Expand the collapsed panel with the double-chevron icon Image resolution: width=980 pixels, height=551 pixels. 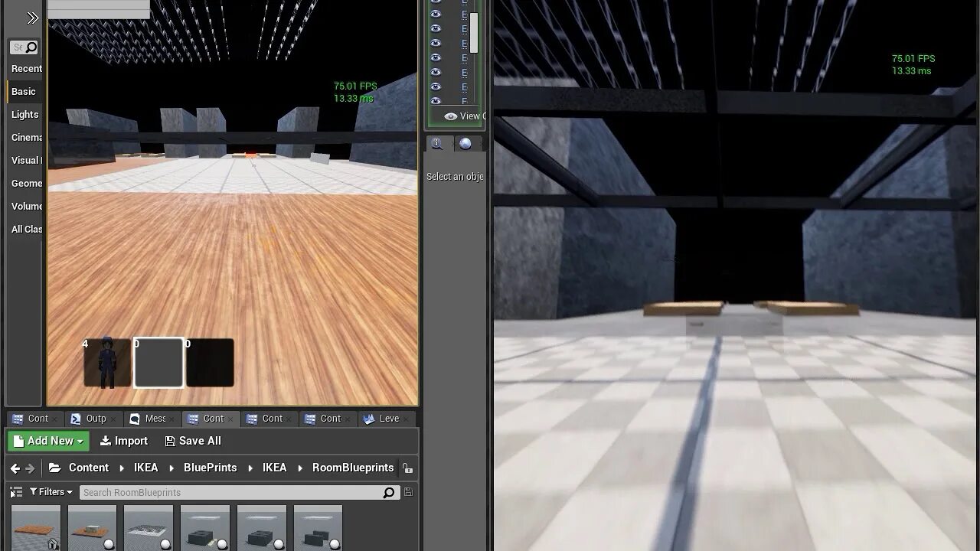click(32, 18)
